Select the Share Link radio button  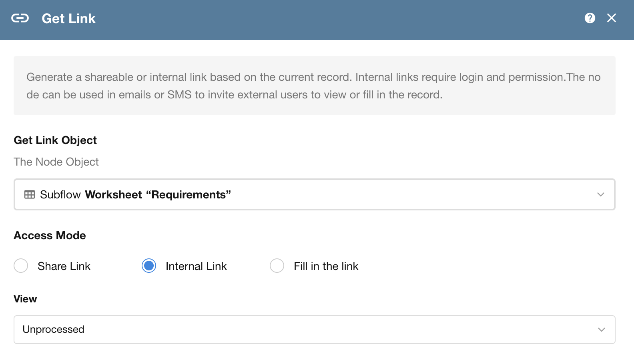click(21, 266)
